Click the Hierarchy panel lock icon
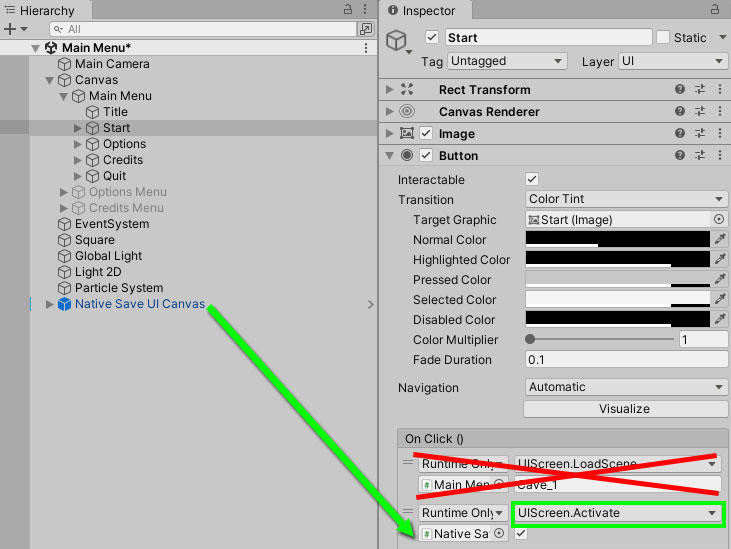The image size is (731, 549). pos(345,10)
